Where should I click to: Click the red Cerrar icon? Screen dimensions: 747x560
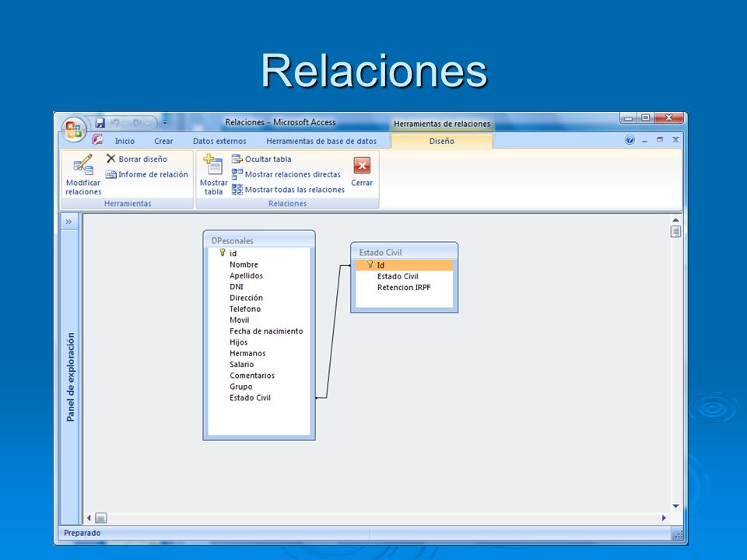point(362,165)
